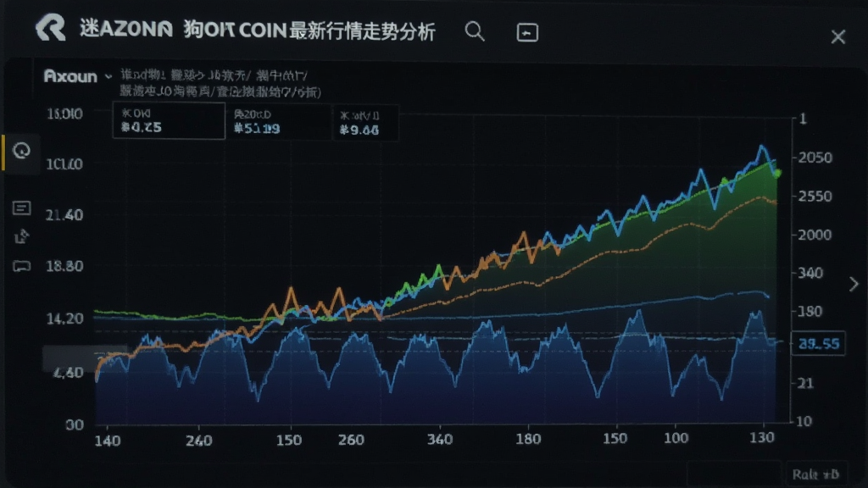Screen dimensions: 868x488
Task: Click the 4.40 left axis label
Action: point(68,372)
